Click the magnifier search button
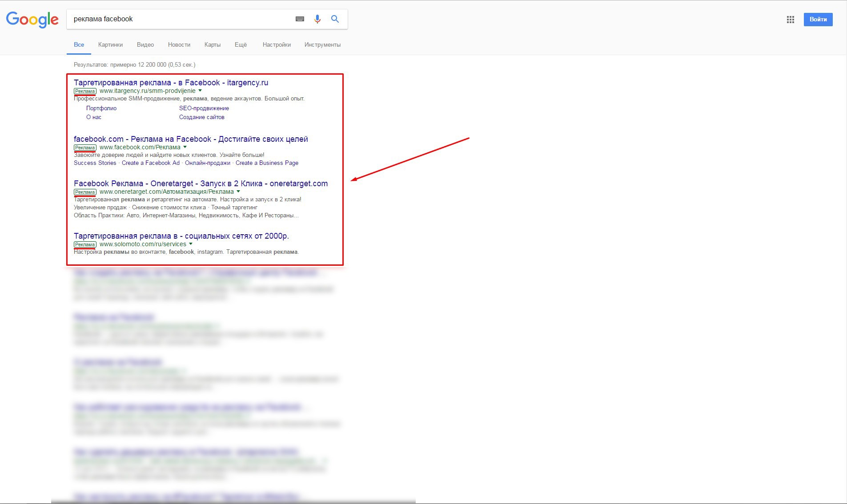 pos(335,19)
